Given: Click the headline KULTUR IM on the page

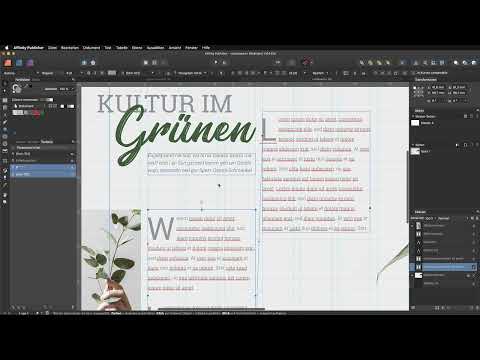Looking at the screenshot, I should [x=164, y=104].
